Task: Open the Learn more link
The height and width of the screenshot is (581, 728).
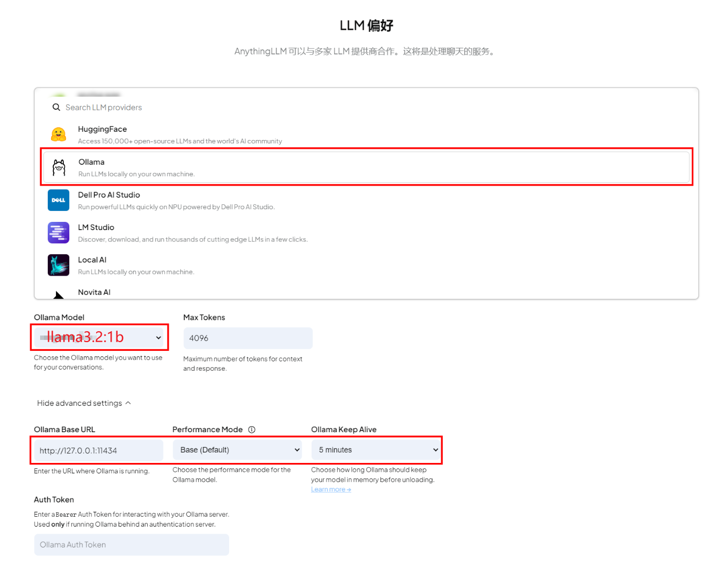Action: click(x=331, y=489)
